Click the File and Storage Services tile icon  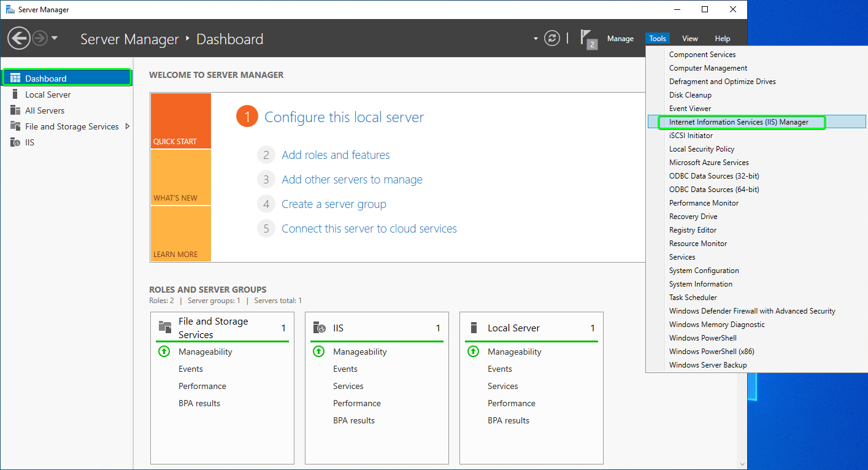164,327
